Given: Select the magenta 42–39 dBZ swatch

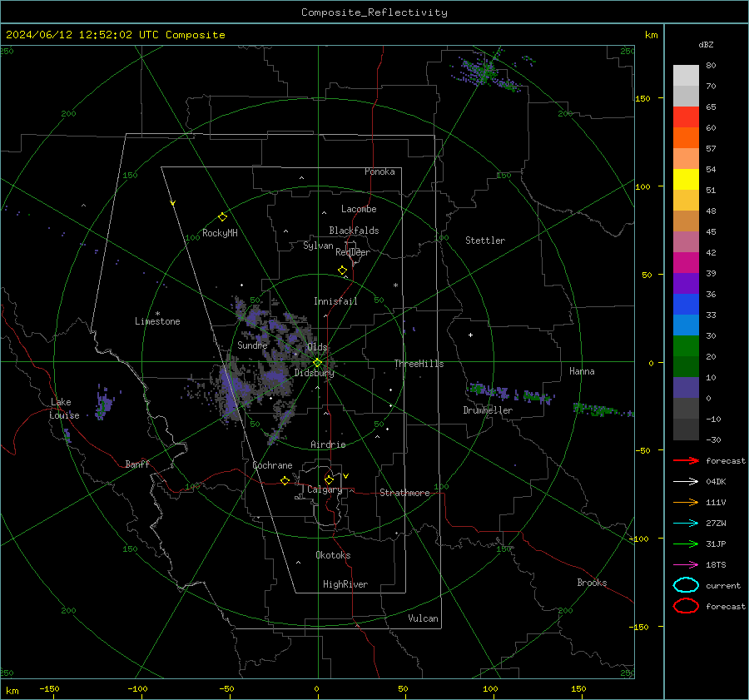Looking at the screenshot, I should point(686,263).
